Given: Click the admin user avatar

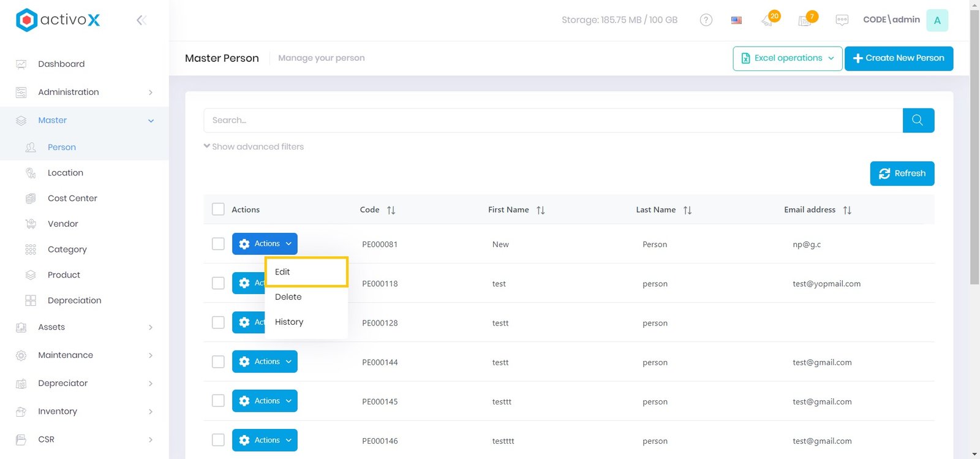Looking at the screenshot, I should pyautogui.click(x=937, y=20).
